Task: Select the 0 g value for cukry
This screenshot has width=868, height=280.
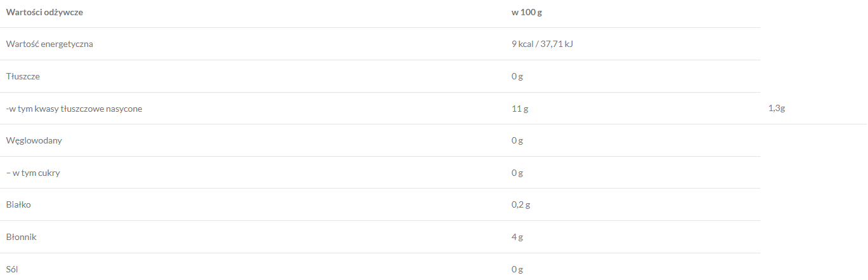Action: click(x=517, y=173)
